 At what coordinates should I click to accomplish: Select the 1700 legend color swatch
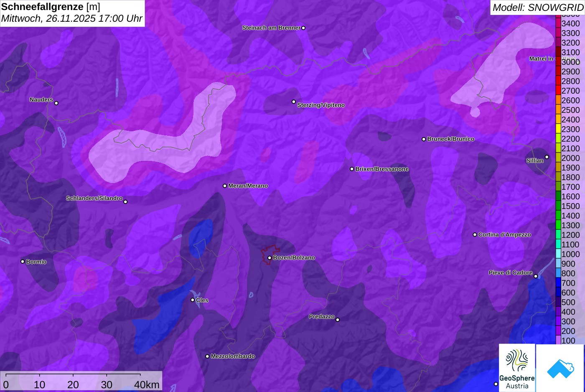tap(558, 187)
